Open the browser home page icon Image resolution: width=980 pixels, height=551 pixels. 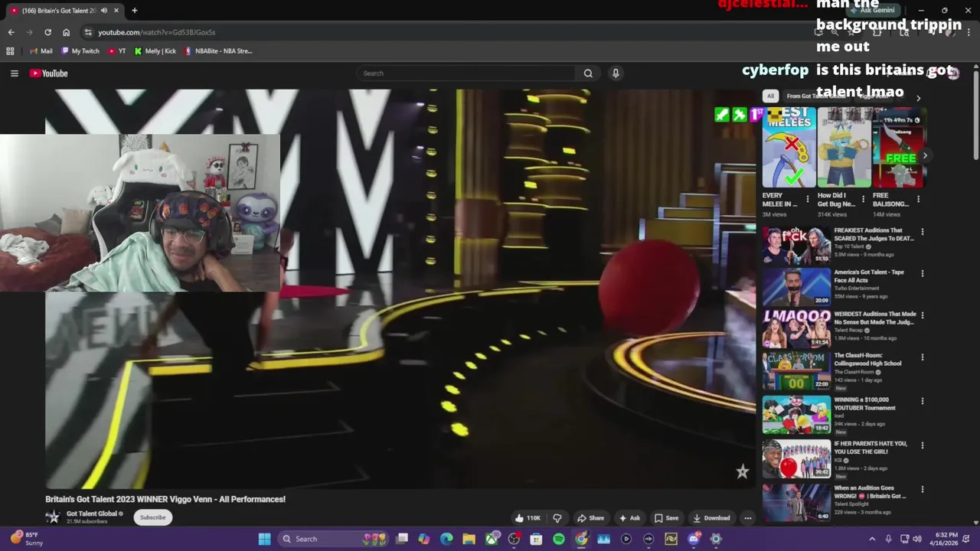point(66,32)
